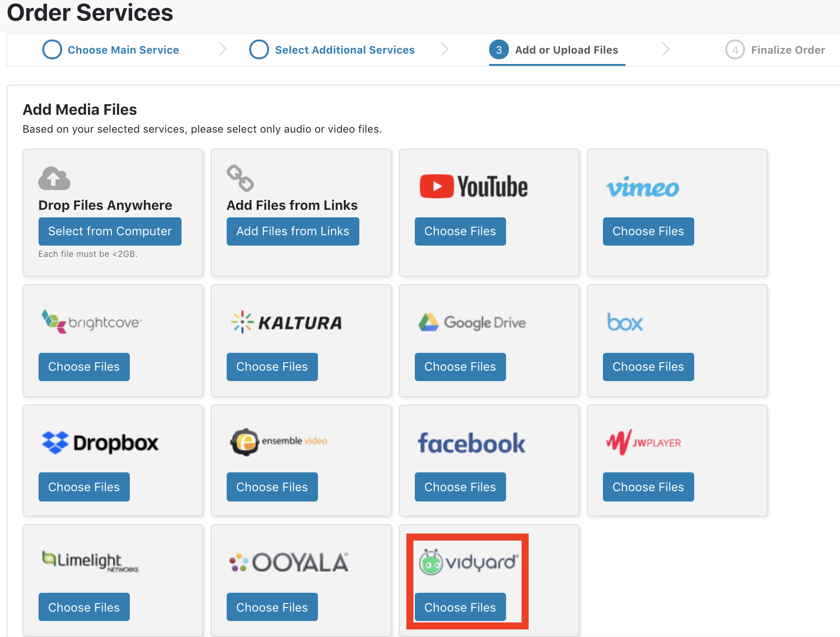Screen dimensions: 840x637
Task: Click the Google Drive logo
Action: point(472,322)
